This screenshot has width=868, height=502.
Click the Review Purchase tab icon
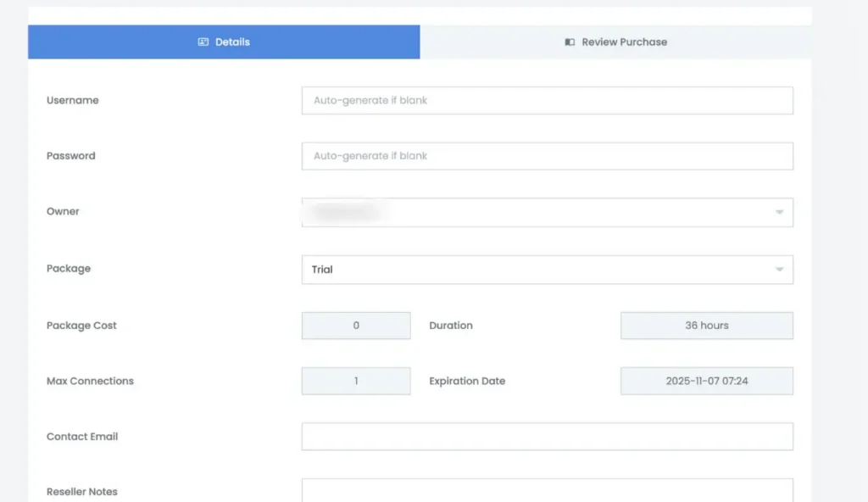(x=570, y=42)
